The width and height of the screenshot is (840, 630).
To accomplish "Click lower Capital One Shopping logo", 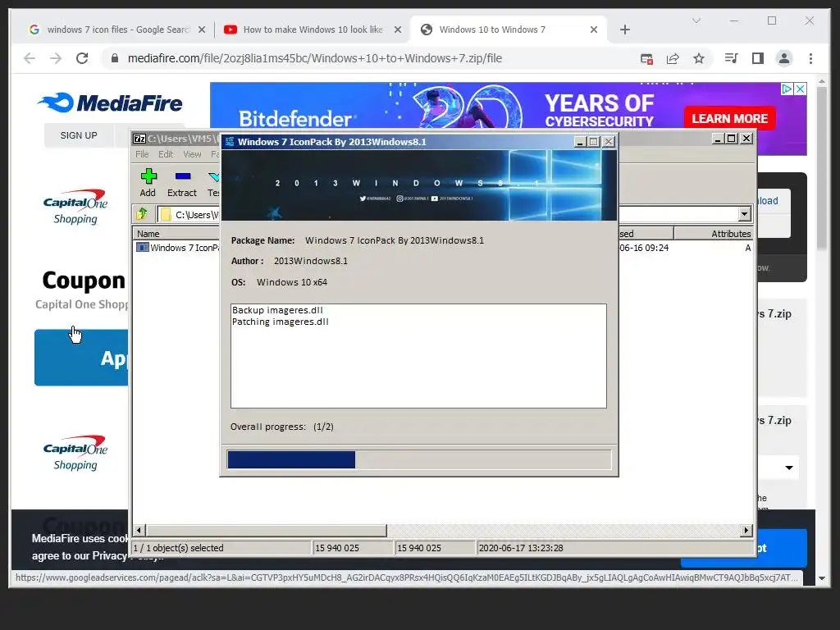I will coord(75,453).
